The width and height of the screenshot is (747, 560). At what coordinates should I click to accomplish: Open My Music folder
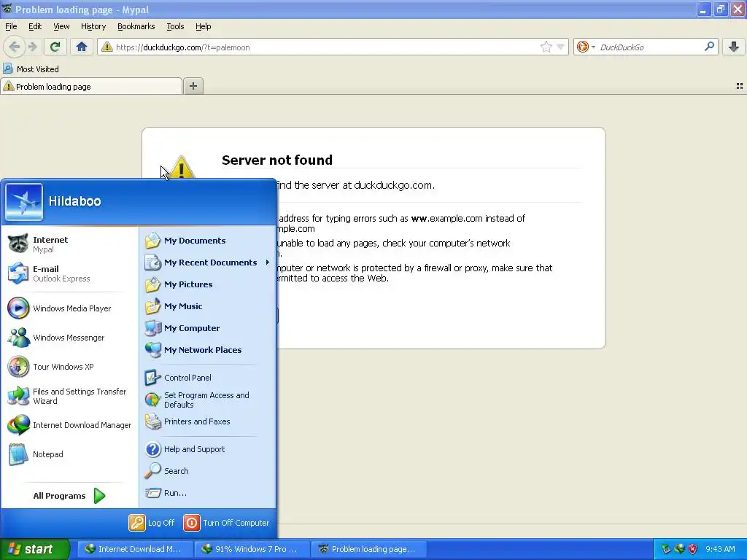(x=208, y=306)
